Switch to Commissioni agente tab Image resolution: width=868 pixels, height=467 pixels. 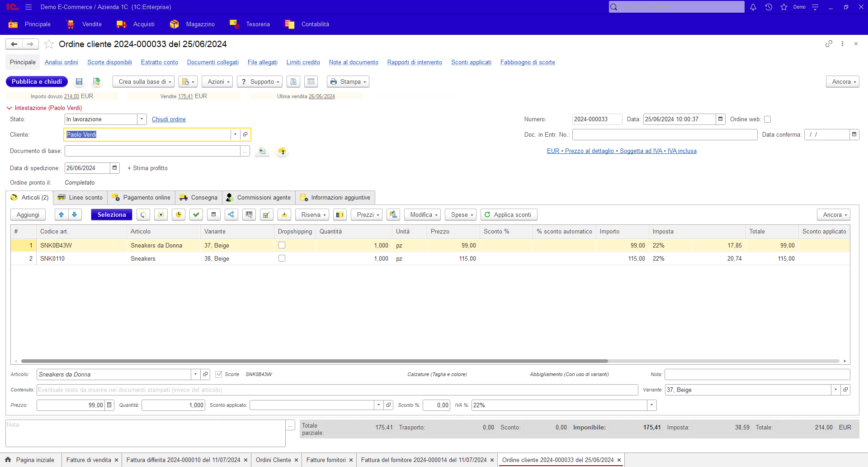pyautogui.click(x=259, y=198)
